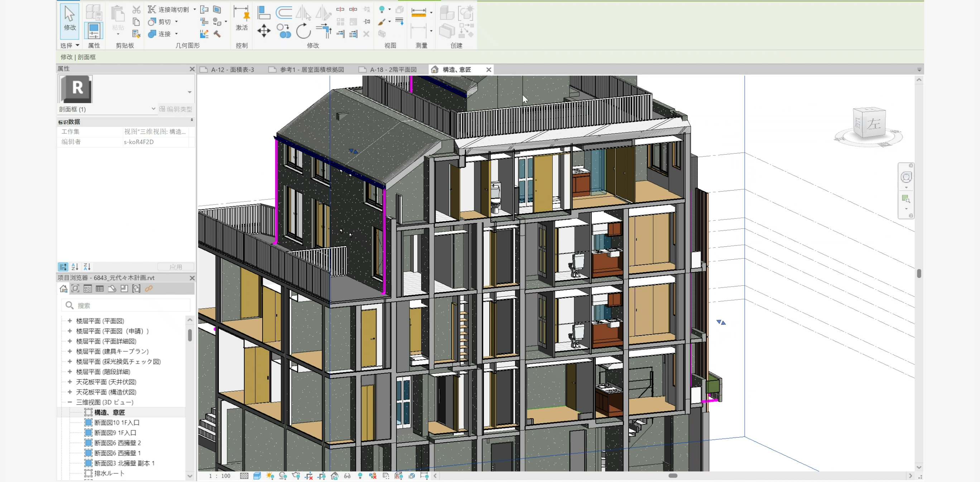Expand 楼层平面 (平面図) tree node

coord(69,321)
